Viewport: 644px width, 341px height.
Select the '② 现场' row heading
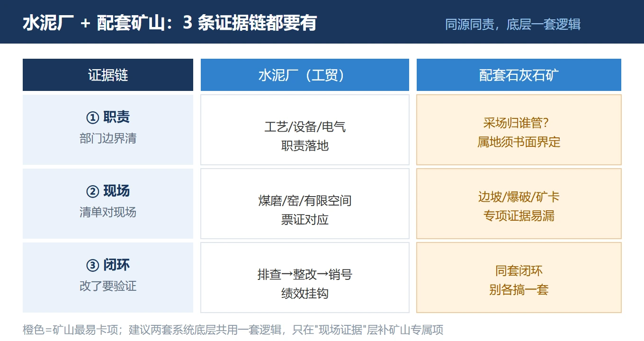point(108,191)
